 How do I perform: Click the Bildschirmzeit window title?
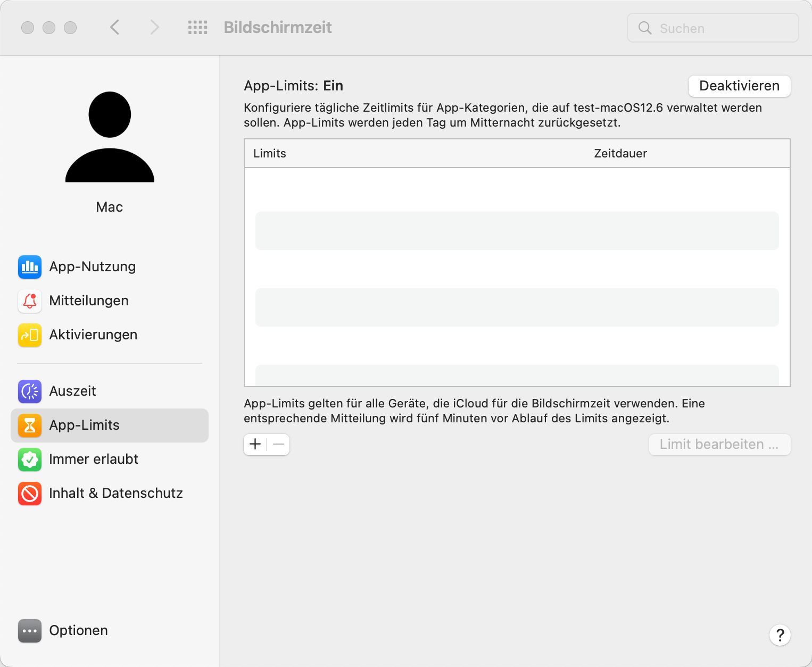(278, 27)
